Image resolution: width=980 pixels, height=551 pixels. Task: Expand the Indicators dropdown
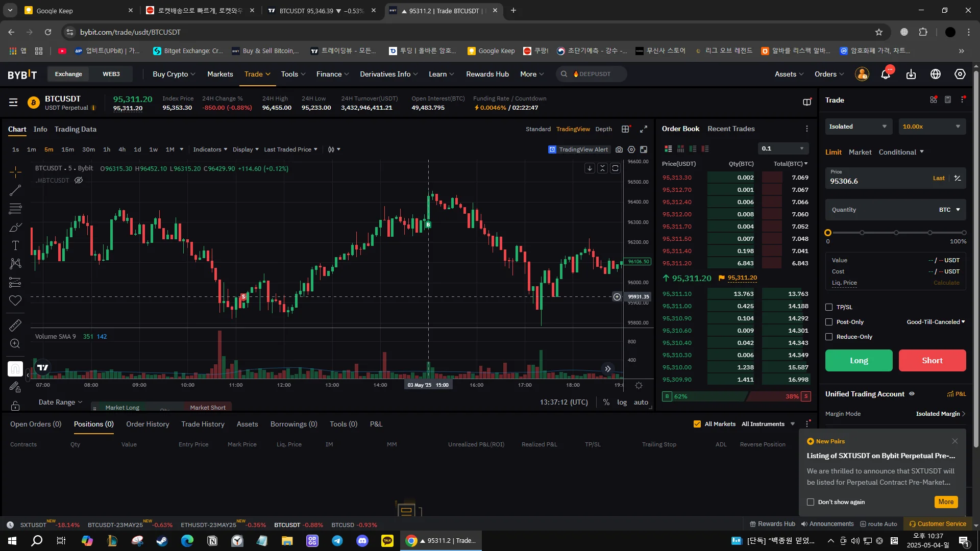click(210, 149)
